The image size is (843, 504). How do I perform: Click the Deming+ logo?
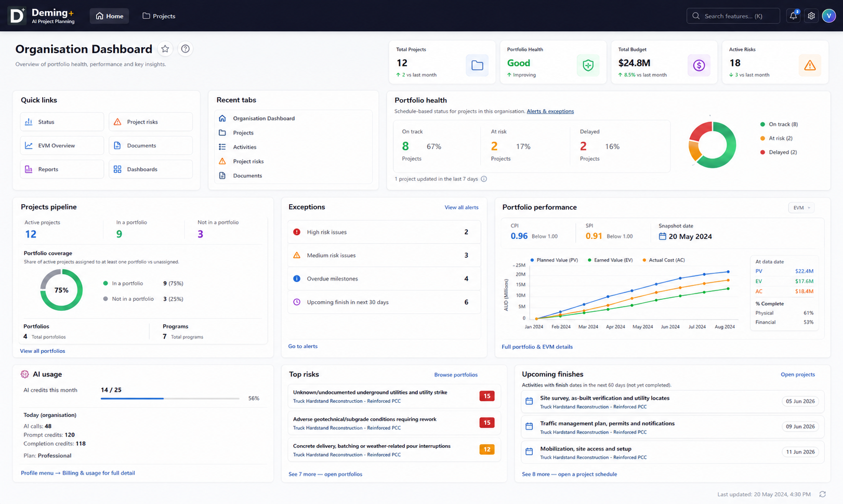(42, 16)
